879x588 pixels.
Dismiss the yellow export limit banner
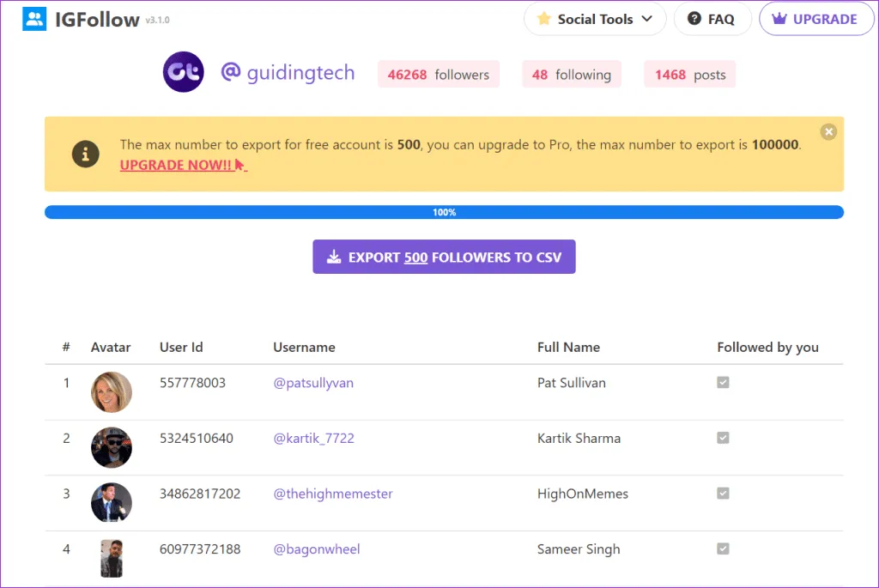pyautogui.click(x=827, y=131)
